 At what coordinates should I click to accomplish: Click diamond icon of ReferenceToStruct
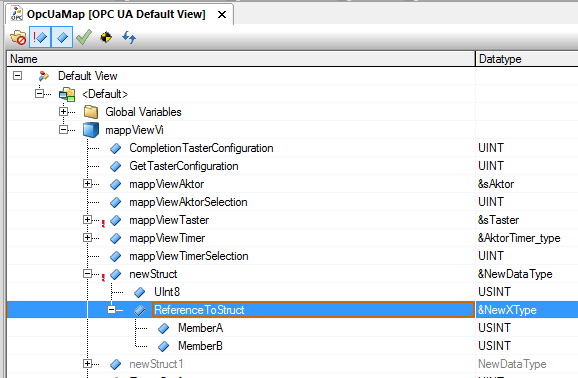(x=139, y=310)
